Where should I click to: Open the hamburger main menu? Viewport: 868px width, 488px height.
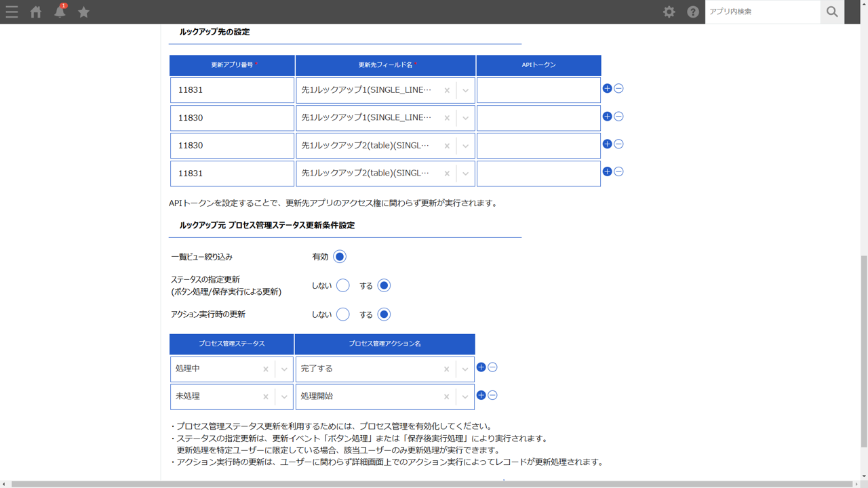click(x=12, y=12)
